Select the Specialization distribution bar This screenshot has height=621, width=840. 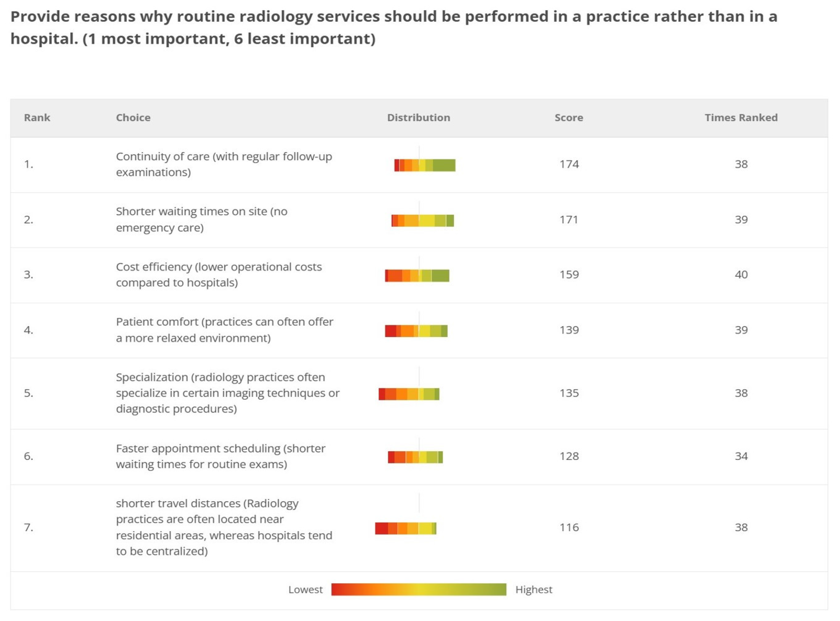coord(409,394)
